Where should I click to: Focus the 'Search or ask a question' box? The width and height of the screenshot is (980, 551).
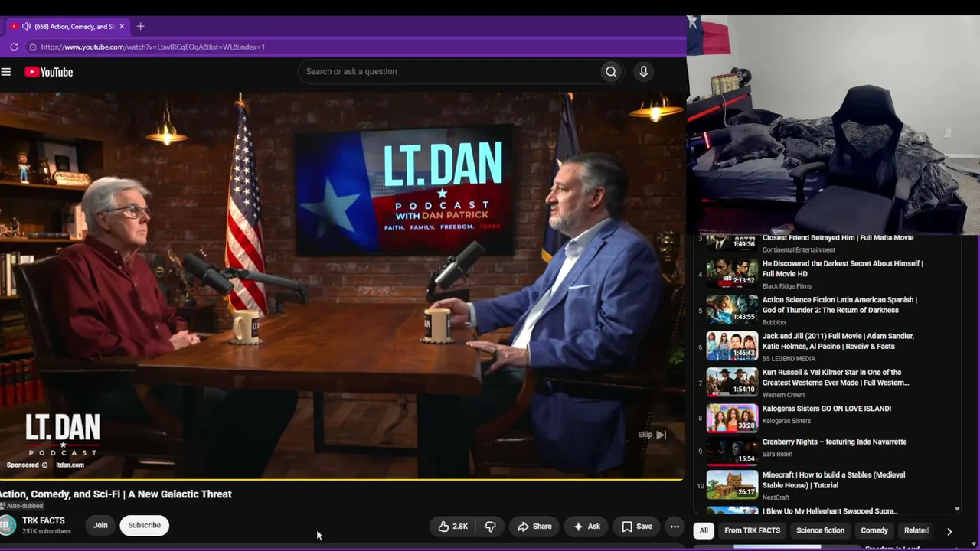click(449, 71)
